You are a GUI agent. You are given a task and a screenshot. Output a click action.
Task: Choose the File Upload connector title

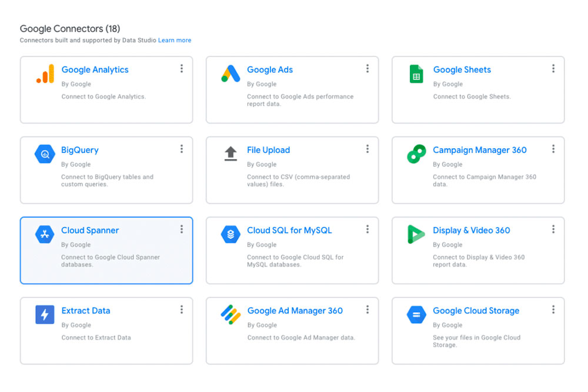(269, 150)
